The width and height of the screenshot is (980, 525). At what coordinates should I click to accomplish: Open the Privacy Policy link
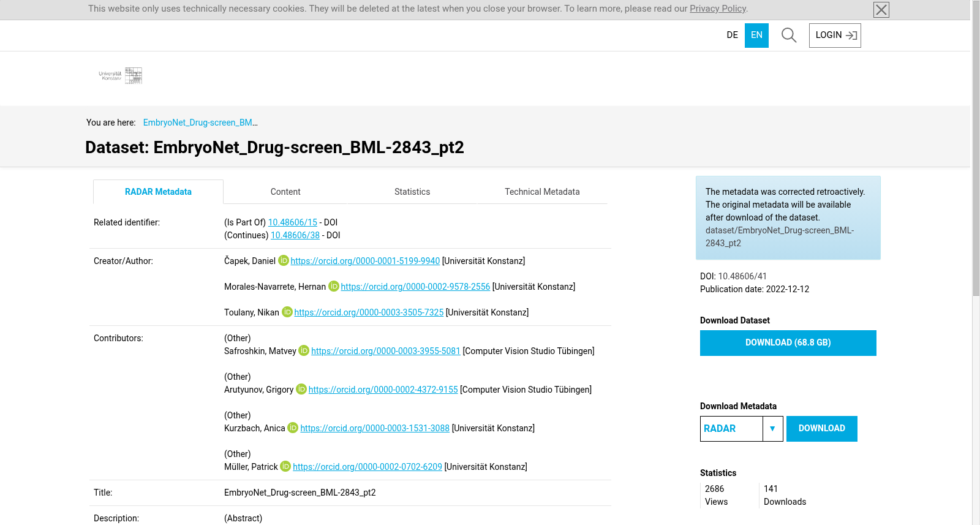(x=718, y=9)
